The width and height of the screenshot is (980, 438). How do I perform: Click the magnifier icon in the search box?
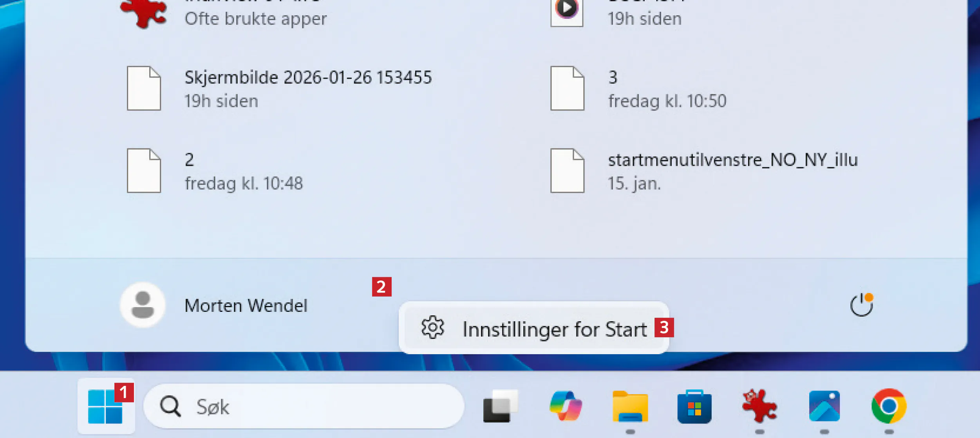click(x=170, y=406)
